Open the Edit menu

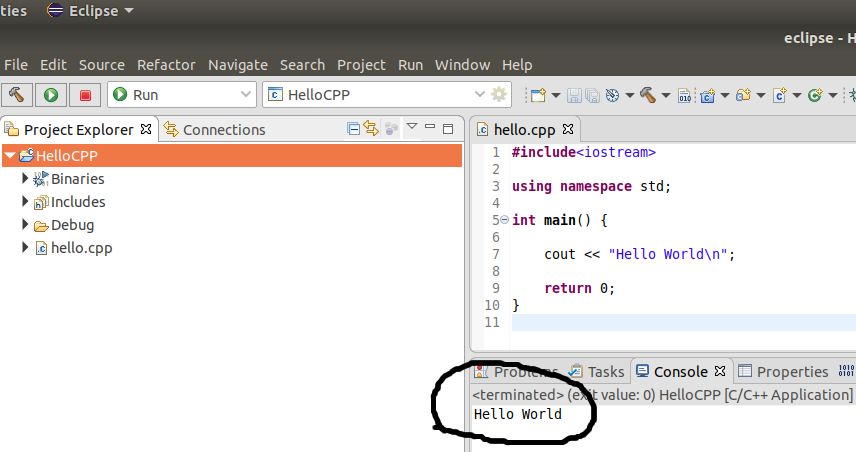coord(53,65)
